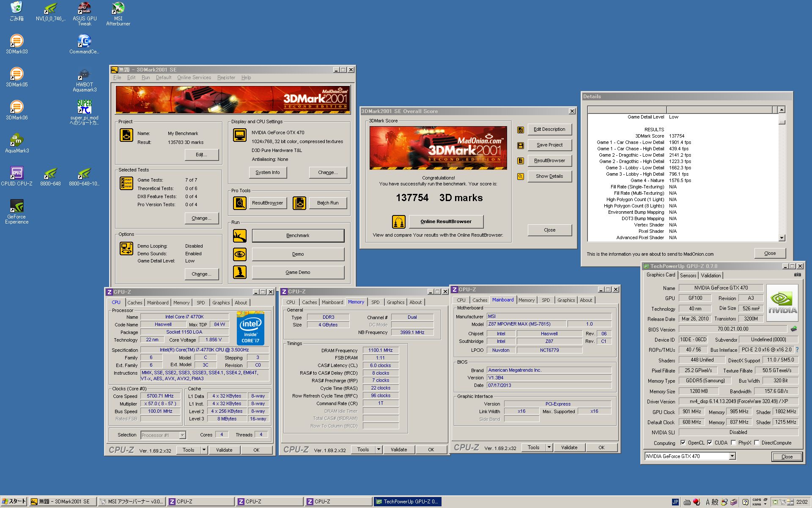Click the 3DMark2001 banner image
This screenshot has height=508, width=812.
[233, 100]
